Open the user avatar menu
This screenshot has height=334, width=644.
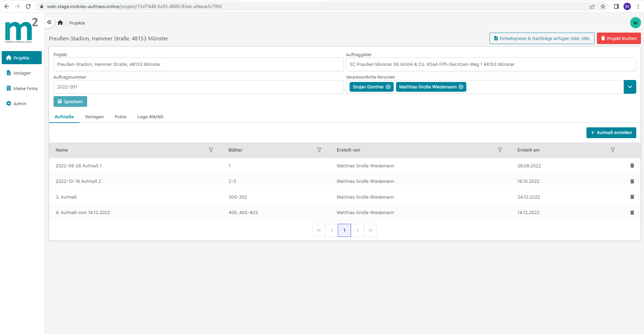[635, 23]
